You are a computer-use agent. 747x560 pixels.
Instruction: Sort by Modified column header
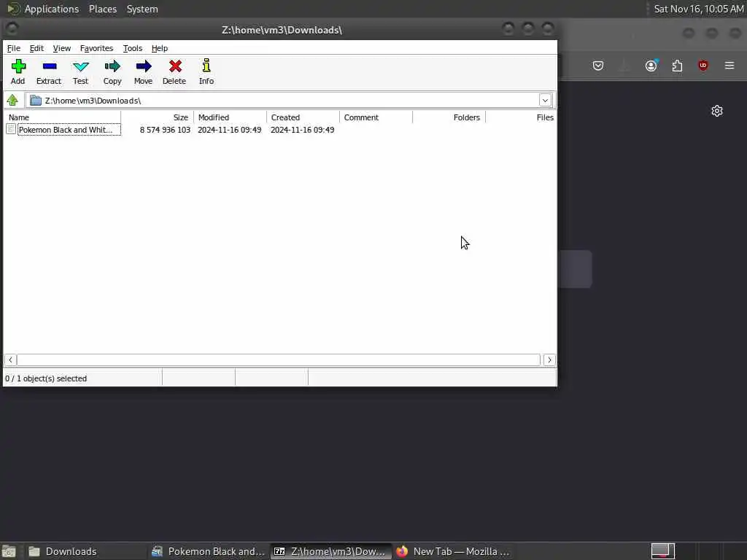230,117
